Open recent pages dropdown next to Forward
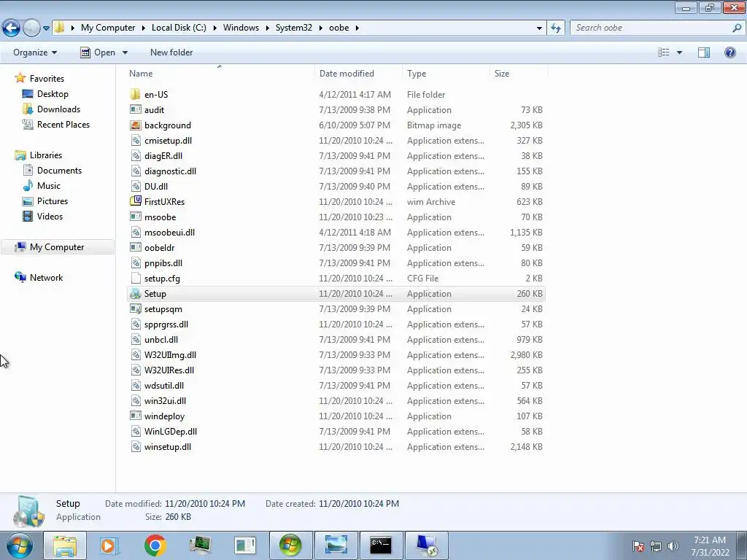747x560 pixels. coord(46,28)
